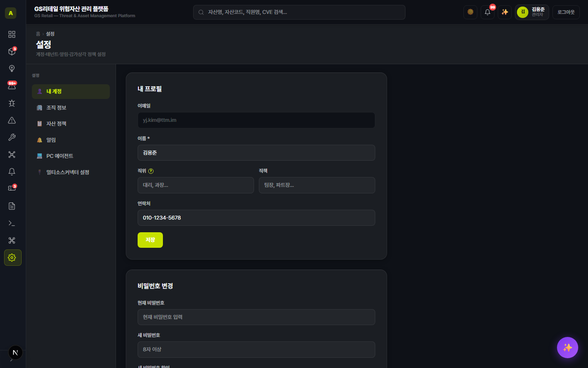The image size is (588, 368).
Task: Click the 계정·테넌트·알림·감가상각 정책 설정 subtitle
Action: pyautogui.click(x=71, y=54)
